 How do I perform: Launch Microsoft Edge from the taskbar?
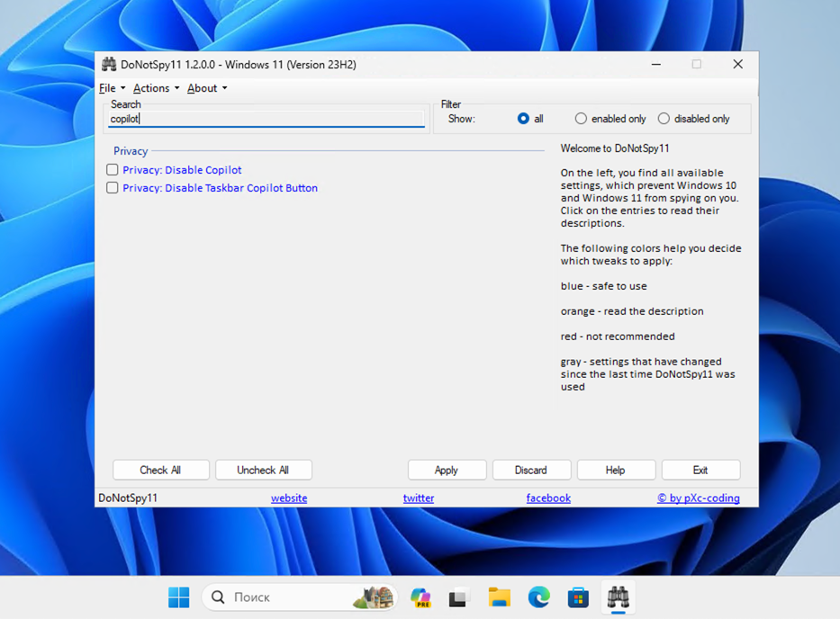point(538,597)
